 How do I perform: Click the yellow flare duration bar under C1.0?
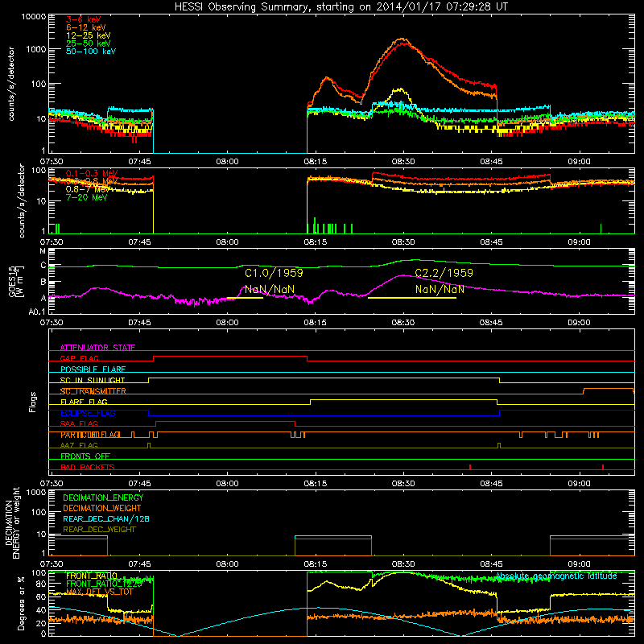(x=245, y=297)
